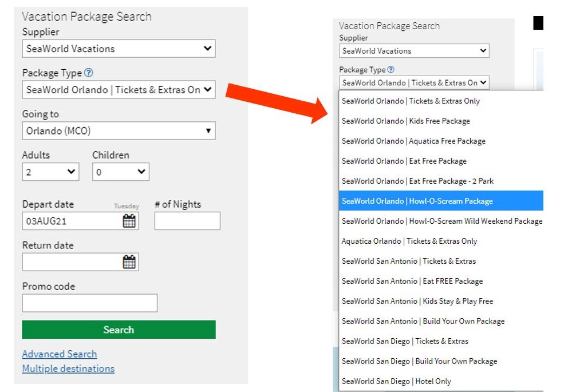
Task: Open the Depart date calendar picker
Action: [129, 221]
